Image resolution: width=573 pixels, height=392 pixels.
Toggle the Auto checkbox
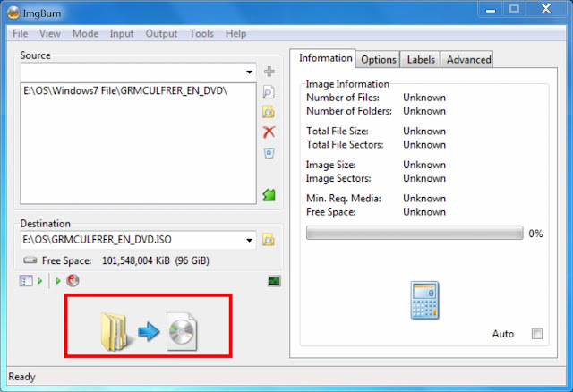[x=537, y=334]
